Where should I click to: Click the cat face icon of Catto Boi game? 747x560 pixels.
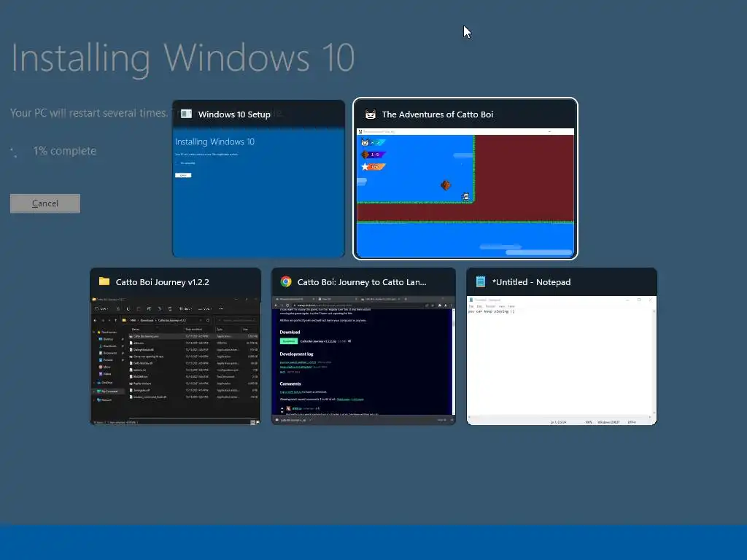pyautogui.click(x=370, y=114)
